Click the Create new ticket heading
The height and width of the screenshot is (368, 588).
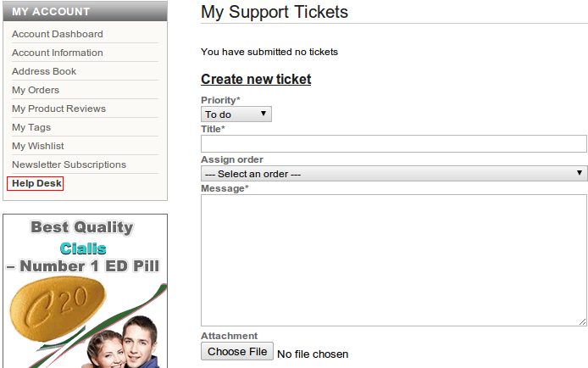tap(256, 79)
